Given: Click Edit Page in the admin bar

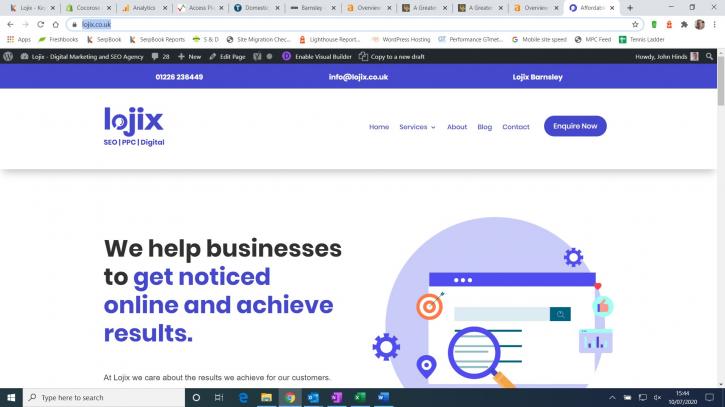Looking at the screenshot, I should [x=227, y=56].
